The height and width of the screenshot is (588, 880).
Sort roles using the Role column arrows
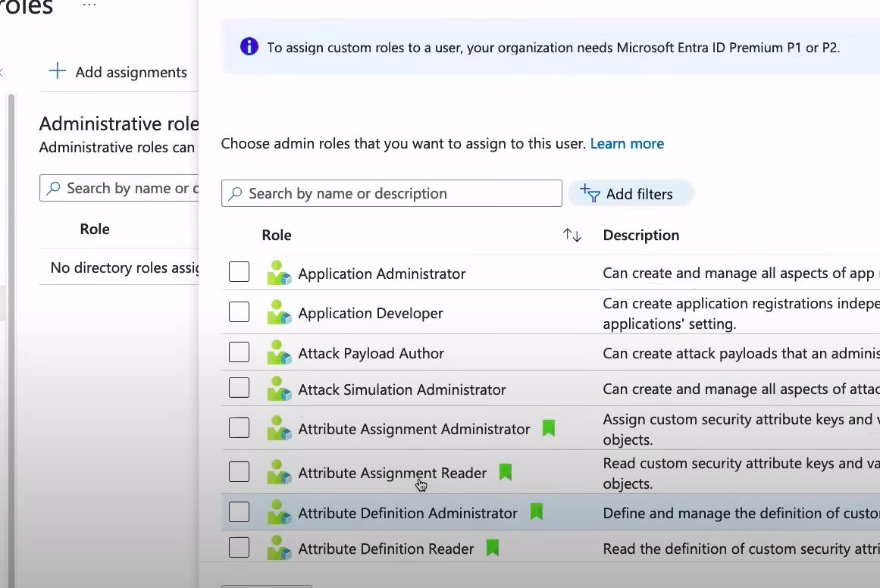click(572, 236)
